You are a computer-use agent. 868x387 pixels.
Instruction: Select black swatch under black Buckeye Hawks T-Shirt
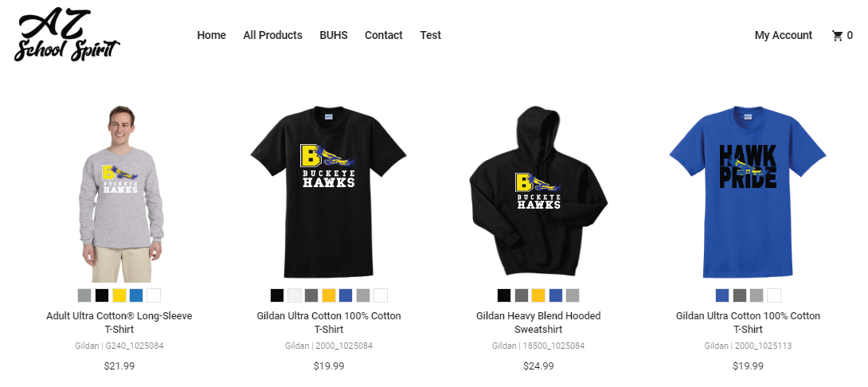pos(277,295)
